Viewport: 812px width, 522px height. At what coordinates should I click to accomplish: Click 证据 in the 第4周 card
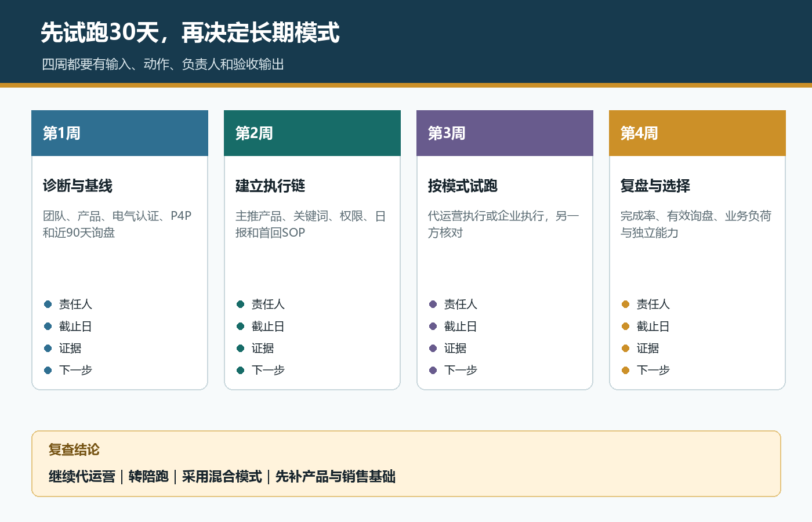[648, 349]
